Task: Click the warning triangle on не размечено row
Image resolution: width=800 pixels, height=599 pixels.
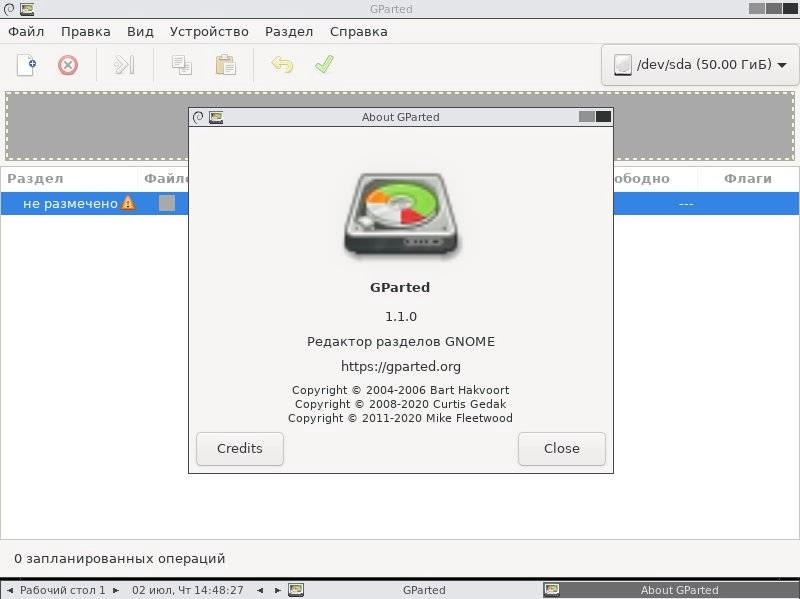Action: [x=128, y=203]
